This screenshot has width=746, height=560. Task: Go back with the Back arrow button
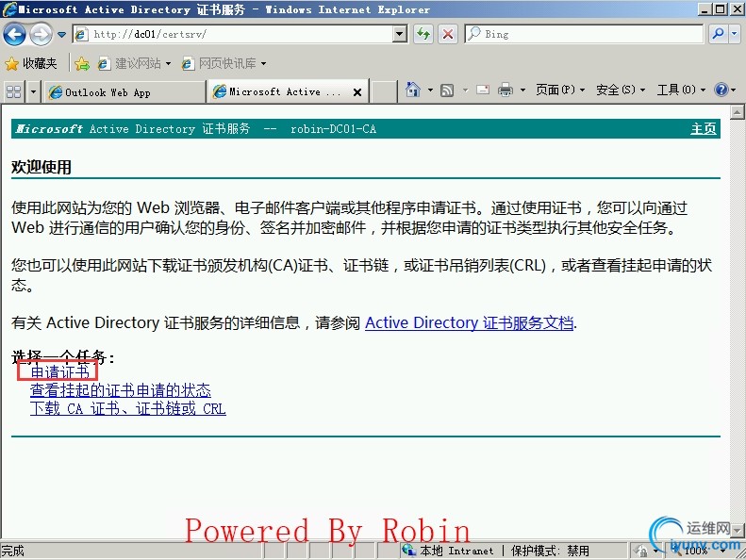(x=14, y=34)
